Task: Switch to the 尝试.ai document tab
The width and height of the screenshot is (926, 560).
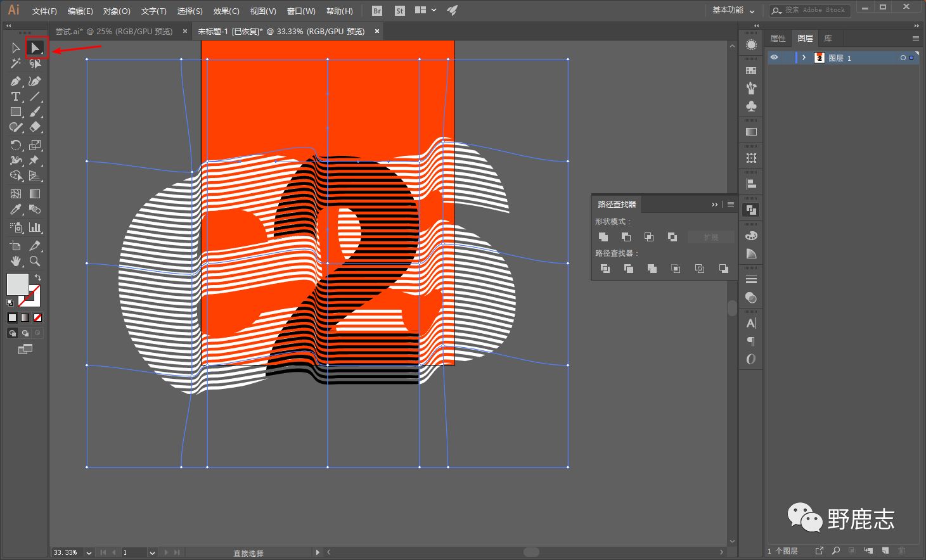Action: [114, 31]
